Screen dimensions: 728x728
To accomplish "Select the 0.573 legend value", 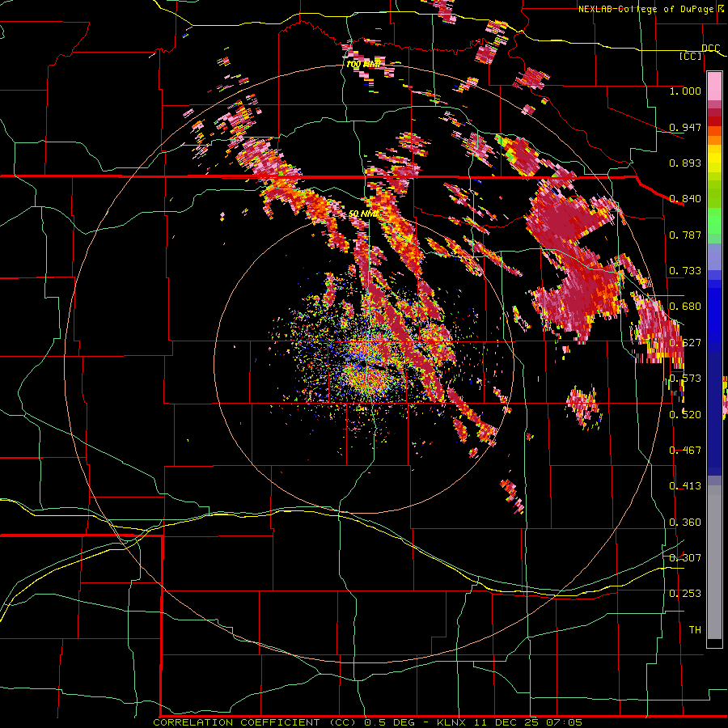I will click(685, 378).
